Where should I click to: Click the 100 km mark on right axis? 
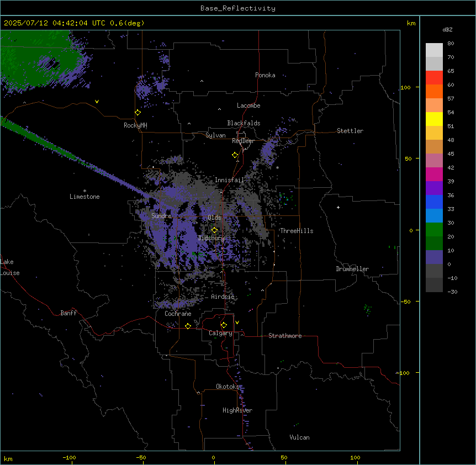(x=405, y=87)
